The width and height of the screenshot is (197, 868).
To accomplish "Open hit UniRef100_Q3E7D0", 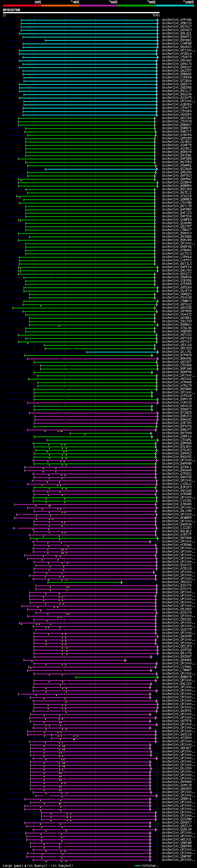I will [x=177, y=423].
